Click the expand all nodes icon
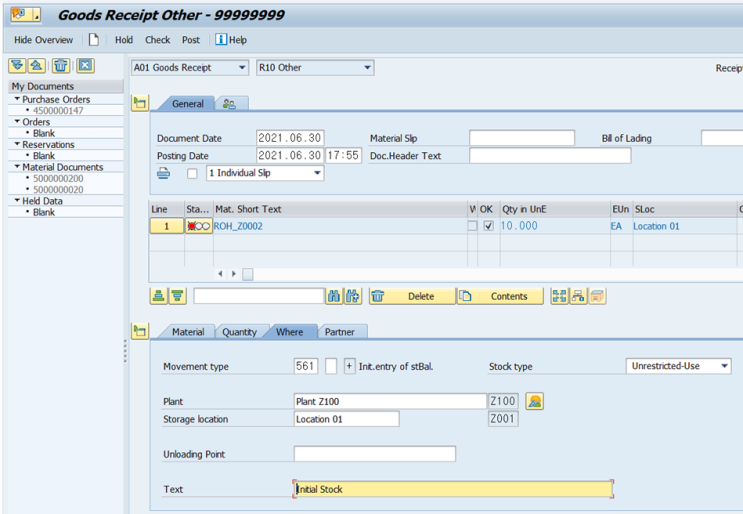The width and height of the screenshot is (743, 514). pos(17,65)
